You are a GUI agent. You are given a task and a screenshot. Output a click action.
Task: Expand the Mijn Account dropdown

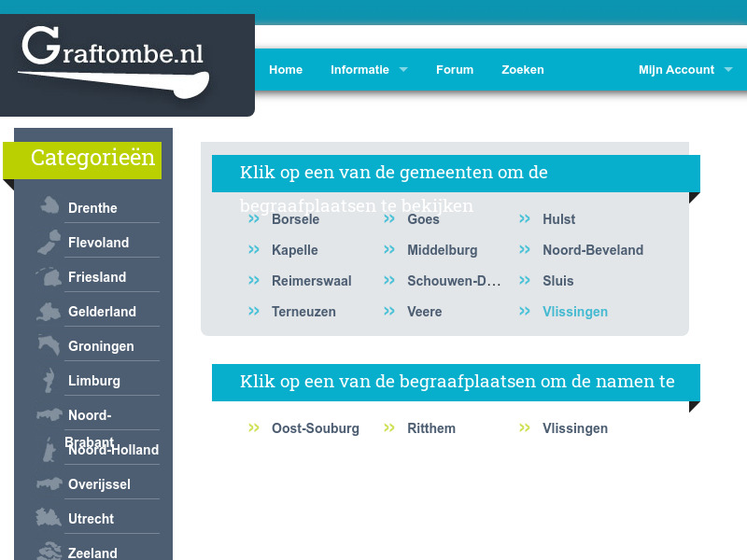point(675,69)
